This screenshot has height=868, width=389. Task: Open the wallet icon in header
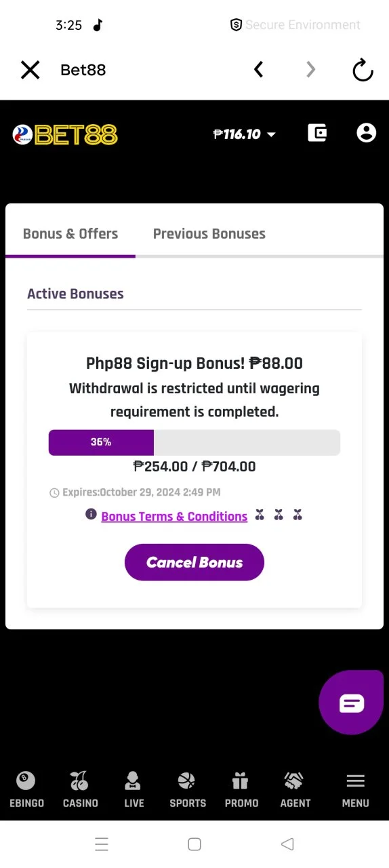[x=317, y=133]
